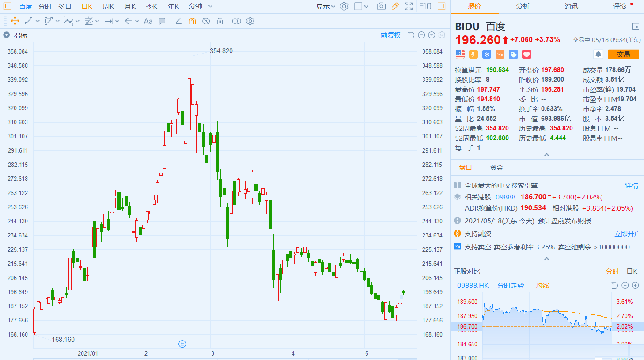
Task: Expand wave tool options arrow
Action: pyautogui.click(x=78, y=21)
